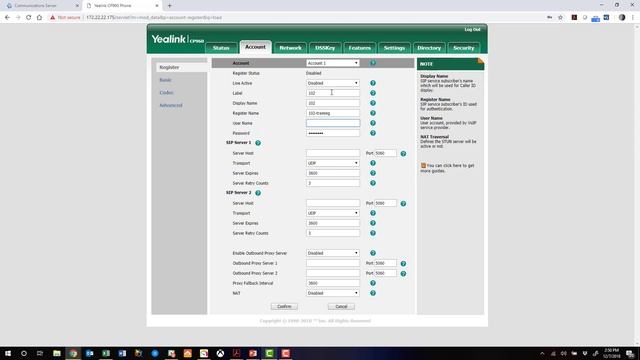Open Enable Outbound Proxy Server dropdown
Screen dimensions: 640x360
(333, 253)
